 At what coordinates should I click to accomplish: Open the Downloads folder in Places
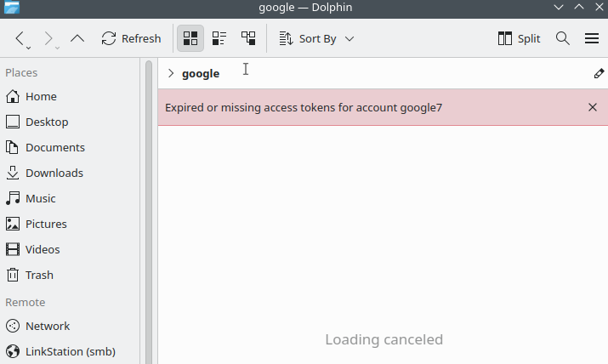click(x=54, y=173)
